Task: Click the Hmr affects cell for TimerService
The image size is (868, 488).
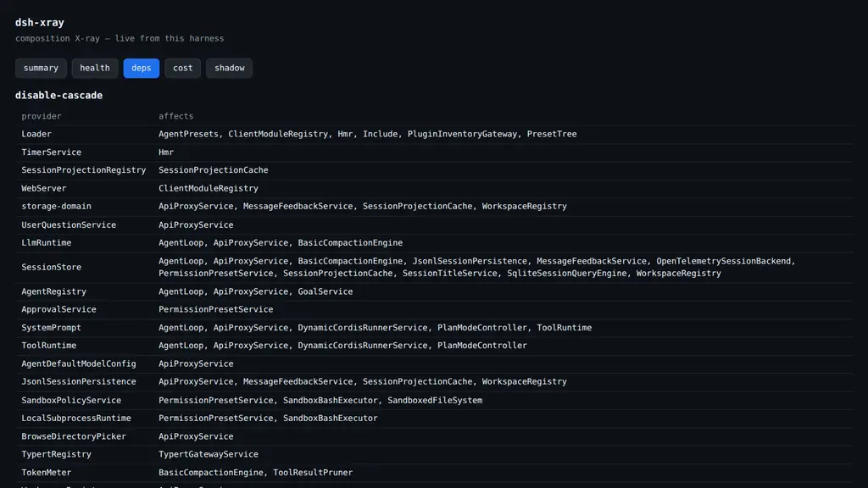Action: click(x=166, y=152)
